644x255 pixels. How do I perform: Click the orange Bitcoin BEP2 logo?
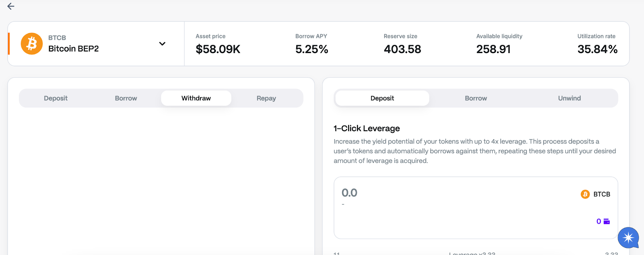click(32, 43)
